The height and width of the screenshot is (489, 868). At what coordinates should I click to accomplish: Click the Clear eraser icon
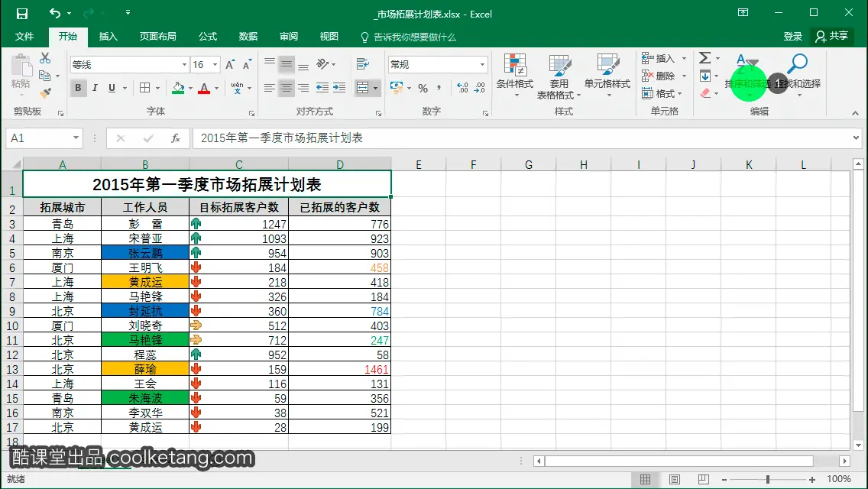pos(706,93)
